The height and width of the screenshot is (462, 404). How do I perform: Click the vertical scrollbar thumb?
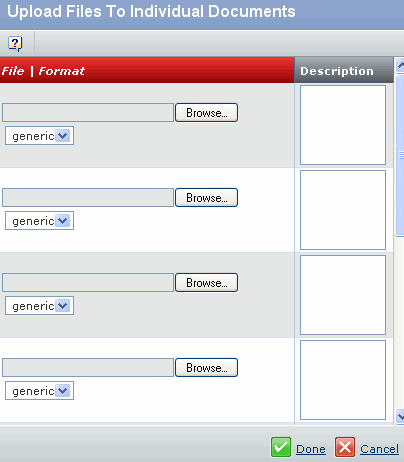(x=400, y=156)
